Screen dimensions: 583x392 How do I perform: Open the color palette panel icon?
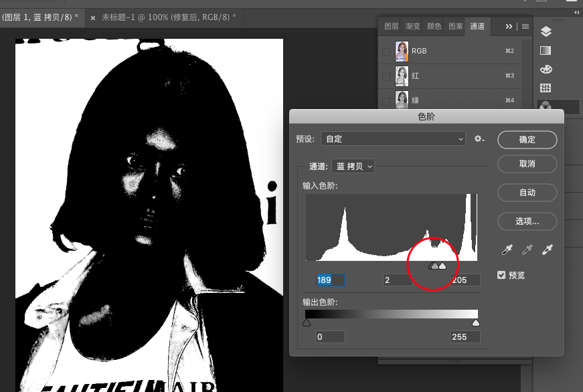click(x=546, y=69)
